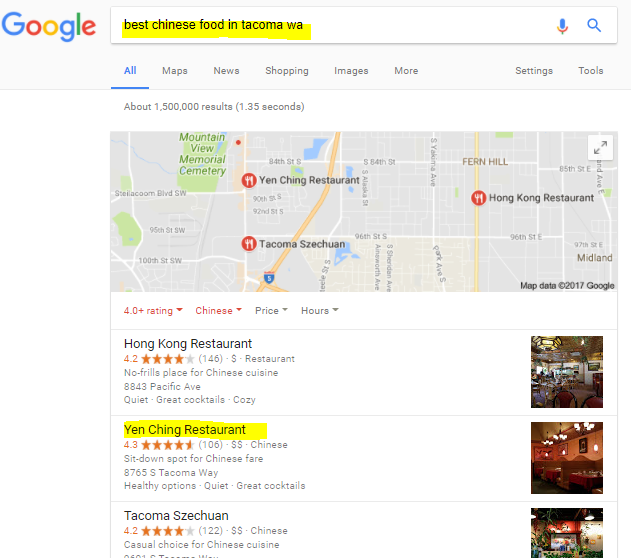Viewport: 631px width, 558px height.
Task: Click Yen Ching Restaurant interior photo
Action: (x=567, y=458)
